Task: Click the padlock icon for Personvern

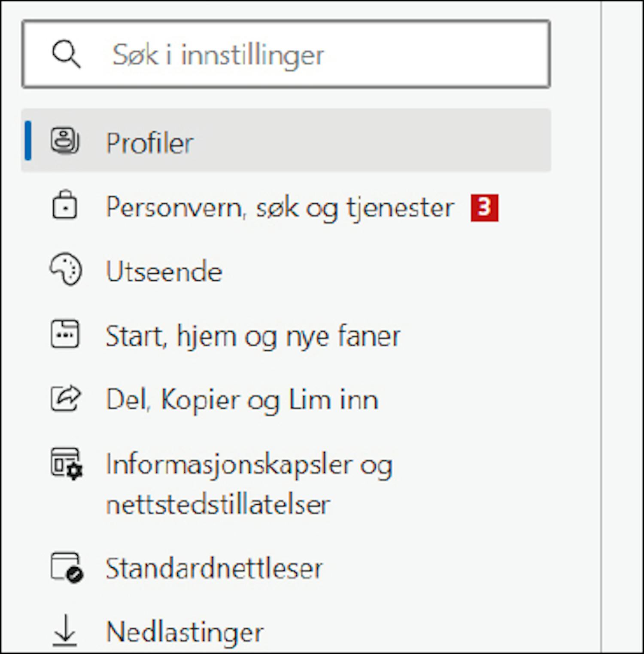Action: tap(65, 205)
